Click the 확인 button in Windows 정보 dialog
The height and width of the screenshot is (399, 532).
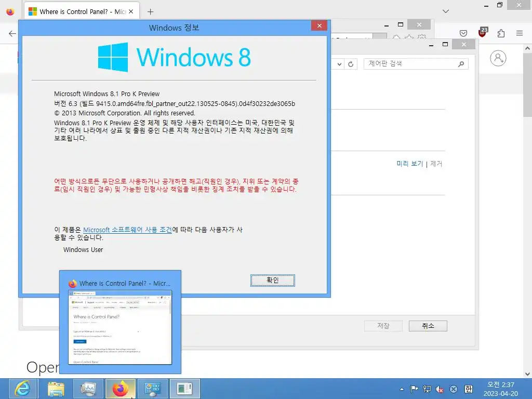(x=272, y=280)
